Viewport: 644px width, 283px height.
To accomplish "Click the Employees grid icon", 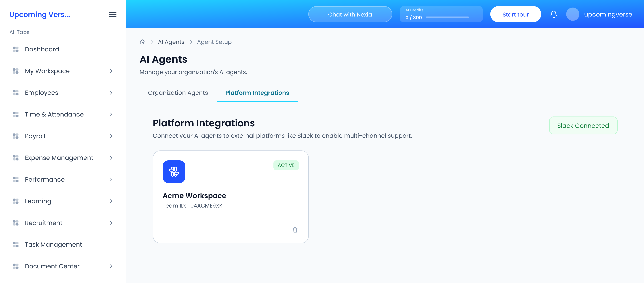I will 16,93.
